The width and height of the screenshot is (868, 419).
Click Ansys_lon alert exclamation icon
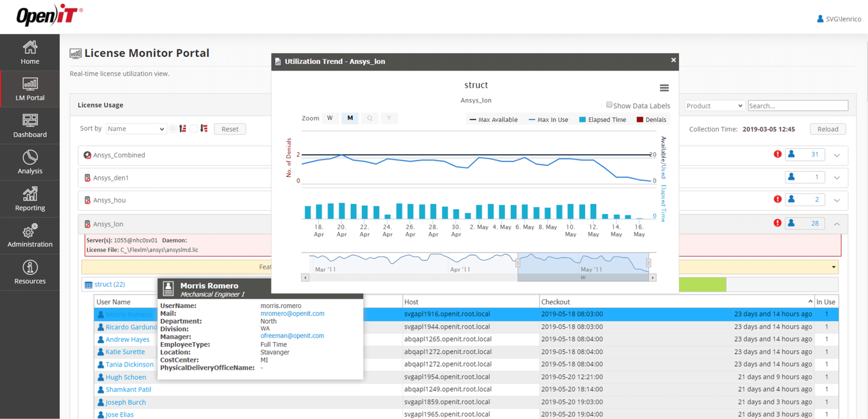click(777, 223)
